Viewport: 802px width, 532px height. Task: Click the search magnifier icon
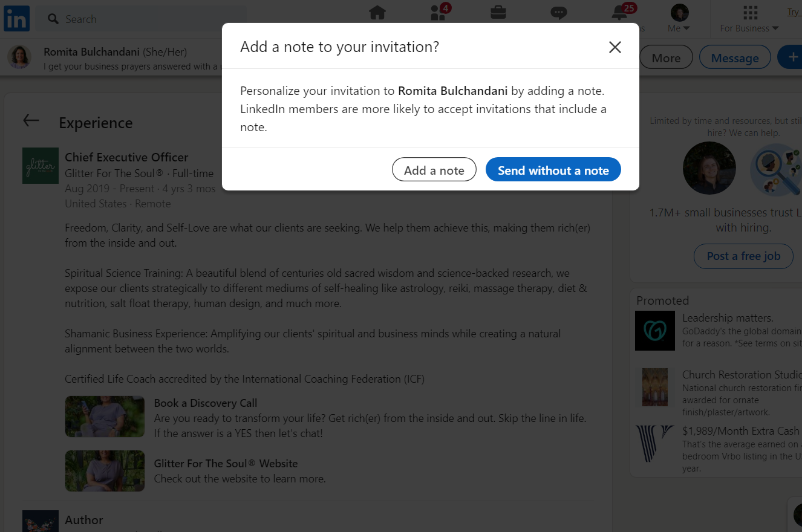click(x=53, y=19)
